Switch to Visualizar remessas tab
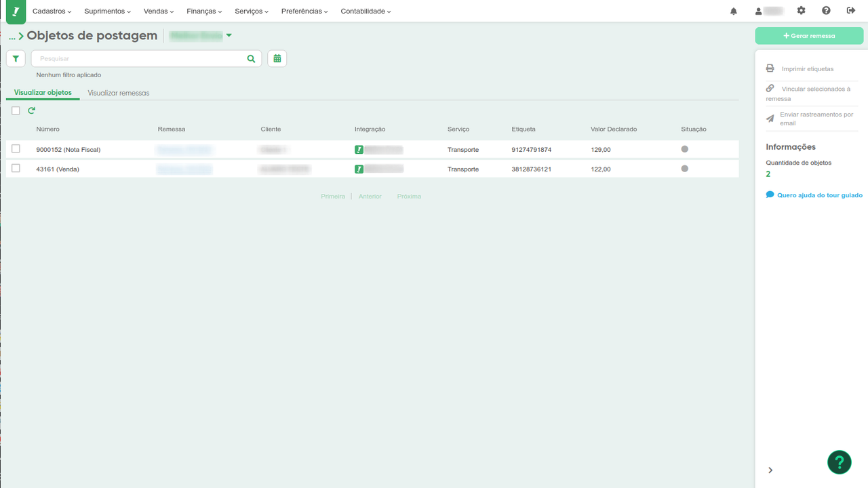Viewport: 868px width, 488px height. pos(119,93)
